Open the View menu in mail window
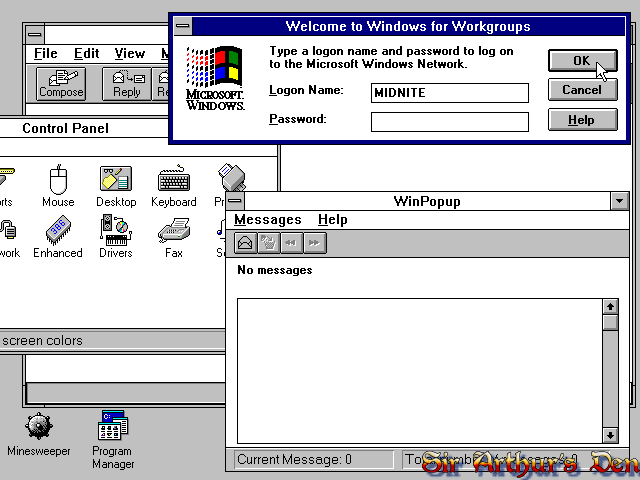 [129, 53]
